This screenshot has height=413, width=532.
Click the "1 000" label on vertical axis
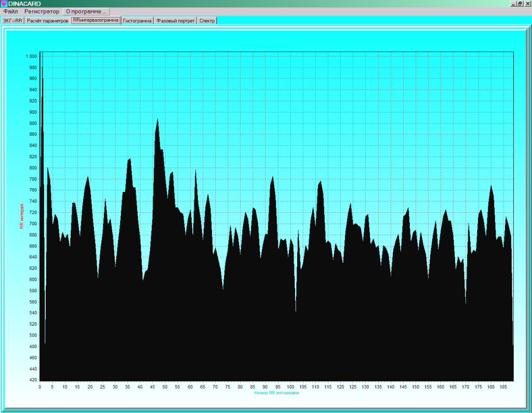point(31,56)
